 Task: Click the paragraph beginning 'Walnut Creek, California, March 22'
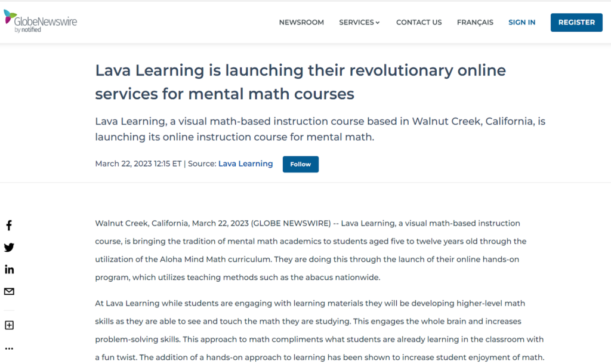pyautogui.click(x=310, y=250)
